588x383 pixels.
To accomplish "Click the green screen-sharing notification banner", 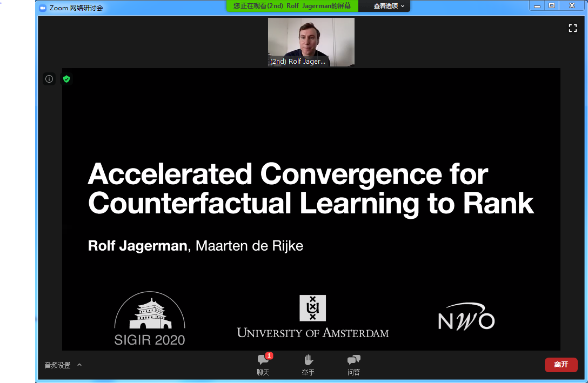I will coord(292,6).
